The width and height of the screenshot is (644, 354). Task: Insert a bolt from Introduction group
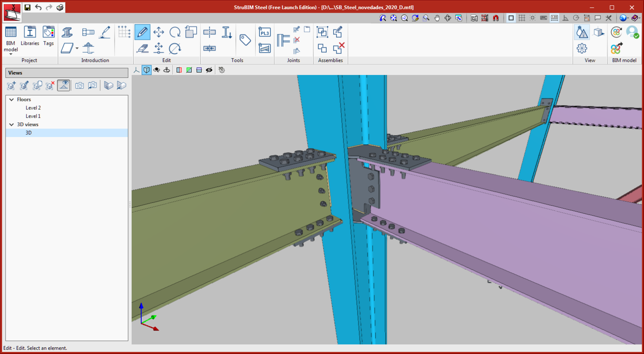tap(88, 32)
